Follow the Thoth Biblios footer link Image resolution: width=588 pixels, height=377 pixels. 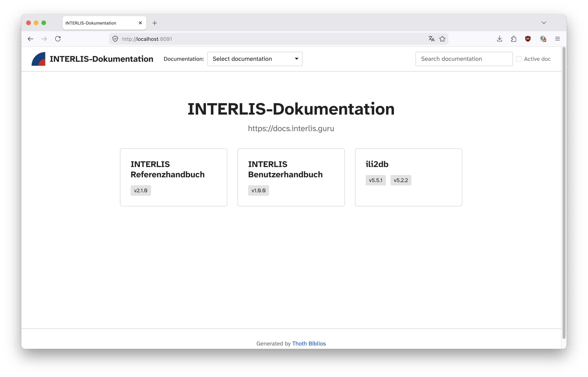click(x=309, y=344)
